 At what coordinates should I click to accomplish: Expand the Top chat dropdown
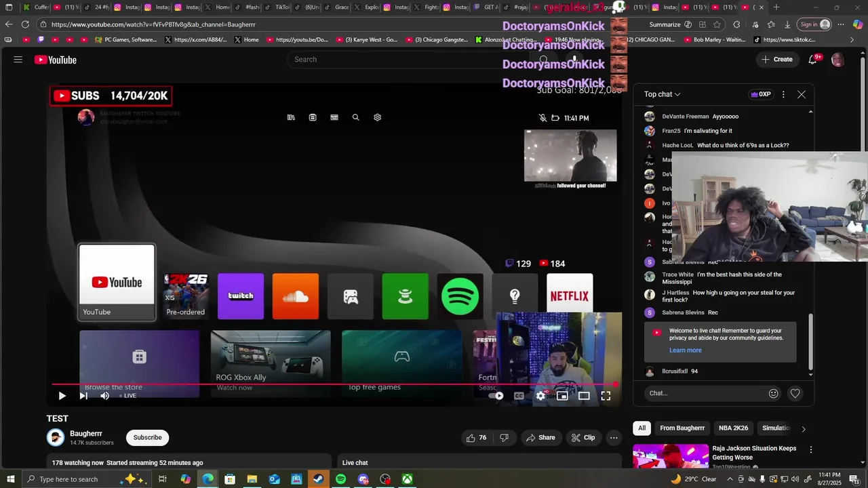[663, 94]
